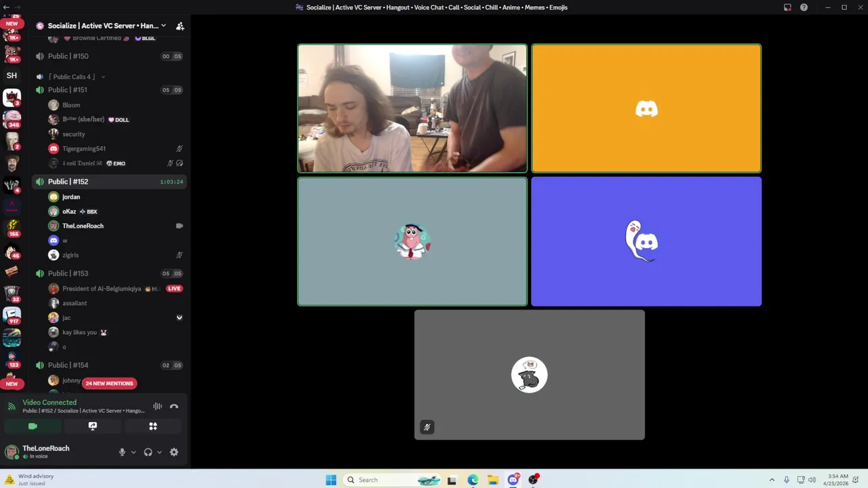The width and height of the screenshot is (868, 488).
Task: Open server icon with 917 badge
Action: pyautogui.click(x=12, y=315)
